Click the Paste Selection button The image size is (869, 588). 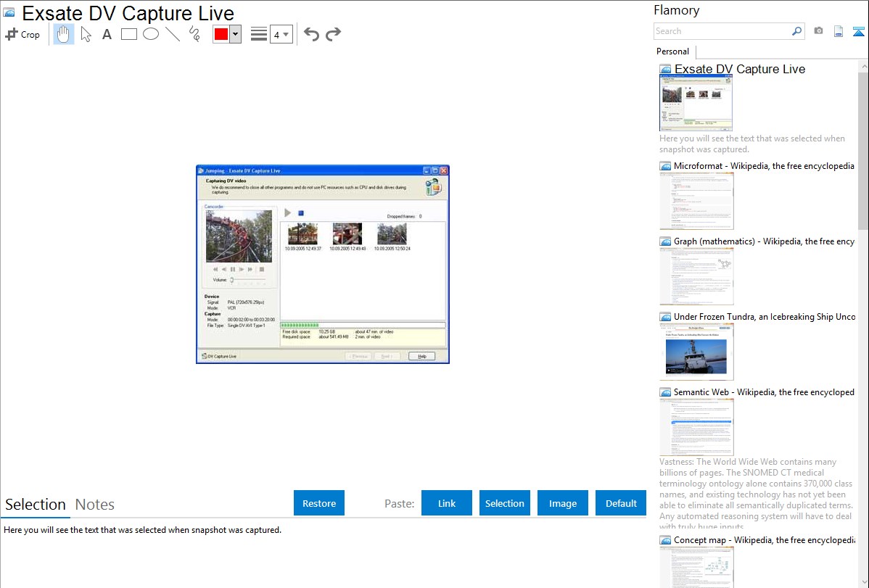(x=504, y=503)
